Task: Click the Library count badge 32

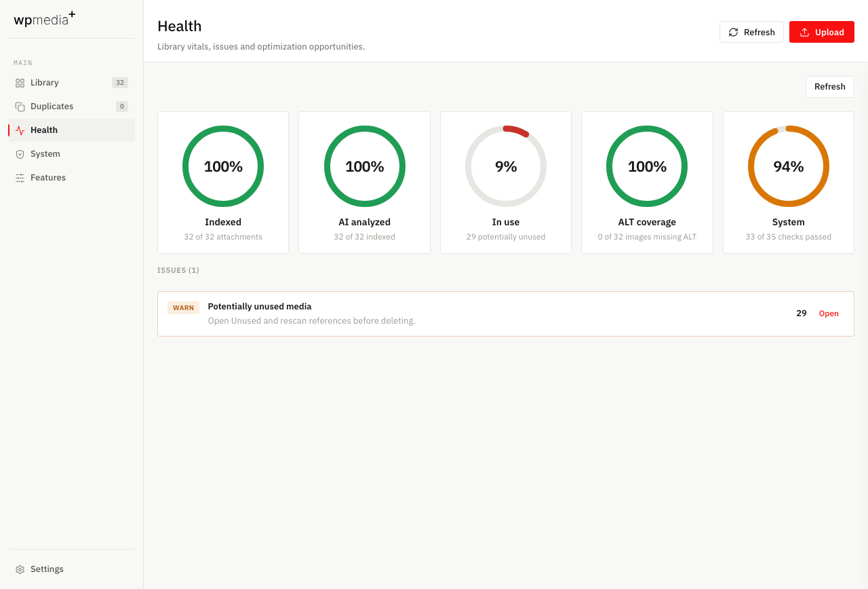Action: tap(120, 83)
